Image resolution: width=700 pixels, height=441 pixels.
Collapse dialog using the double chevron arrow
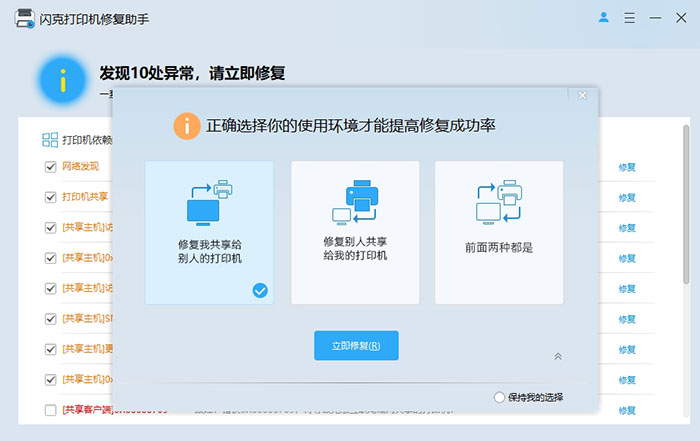coord(558,356)
